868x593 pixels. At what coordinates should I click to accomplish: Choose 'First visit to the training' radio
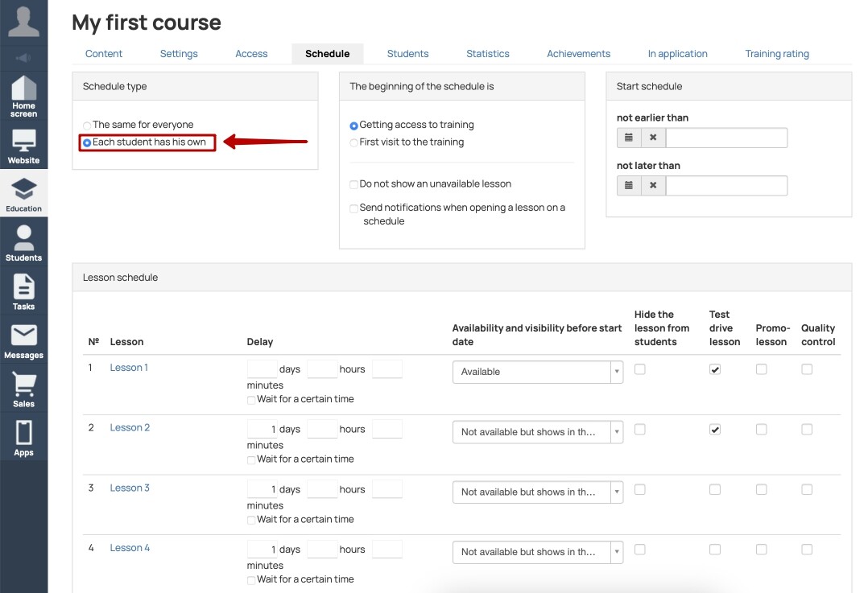pos(353,142)
